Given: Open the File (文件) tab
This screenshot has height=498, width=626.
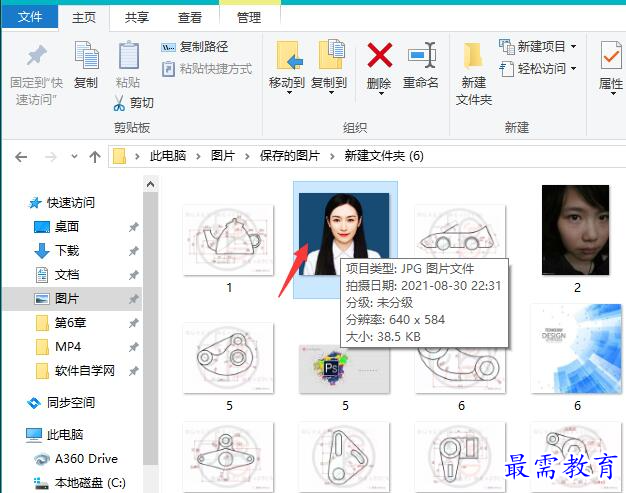Looking at the screenshot, I should (x=30, y=17).
